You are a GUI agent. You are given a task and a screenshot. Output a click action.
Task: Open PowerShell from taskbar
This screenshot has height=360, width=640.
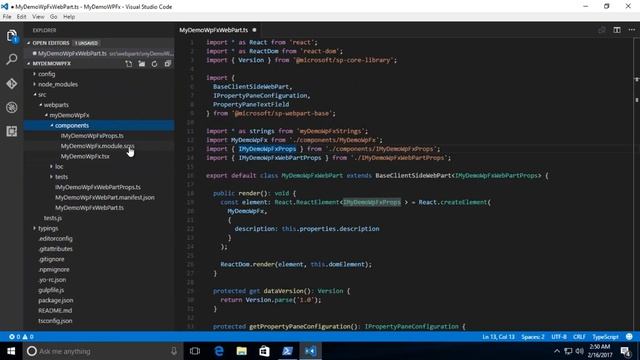(x=287, y=351)
